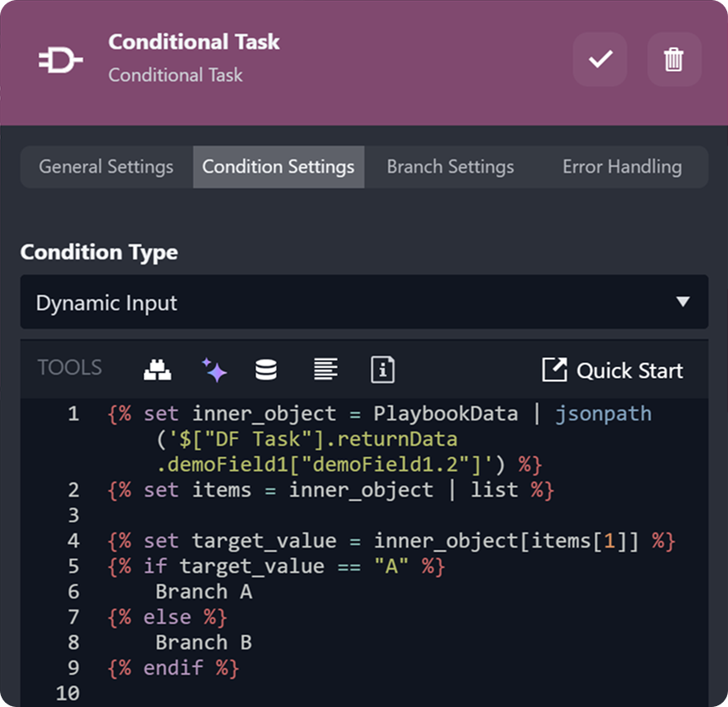
Task: Place cursor on the Branch A code line
Action: click(203, 592)
